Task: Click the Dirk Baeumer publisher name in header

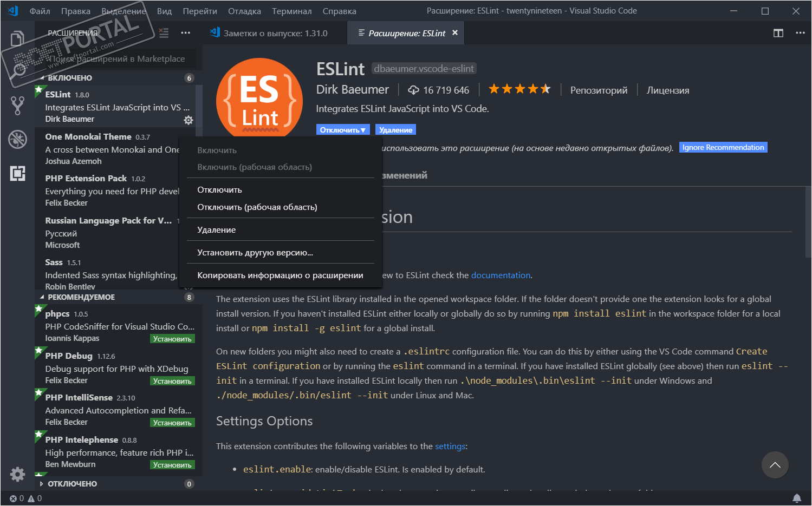Action: coord(353,90)
